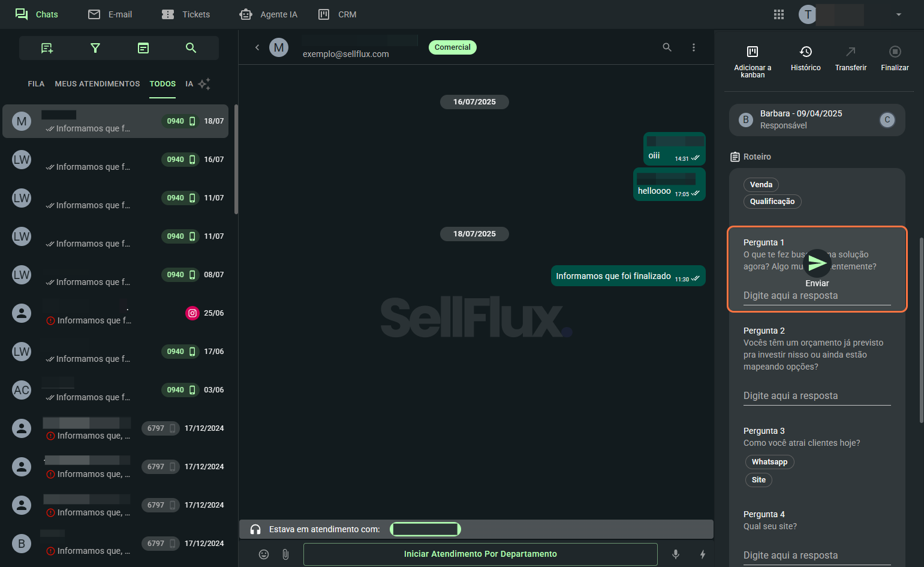Switch to the MEUS ATENDIMENTOS tab
The height and width of the screenshot is (567, 924).
click(x=97, y=84)
